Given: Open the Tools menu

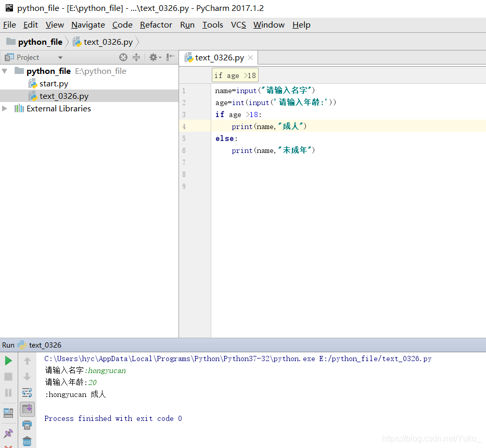Looking at the screenshot, I should (x=213, y=25).
